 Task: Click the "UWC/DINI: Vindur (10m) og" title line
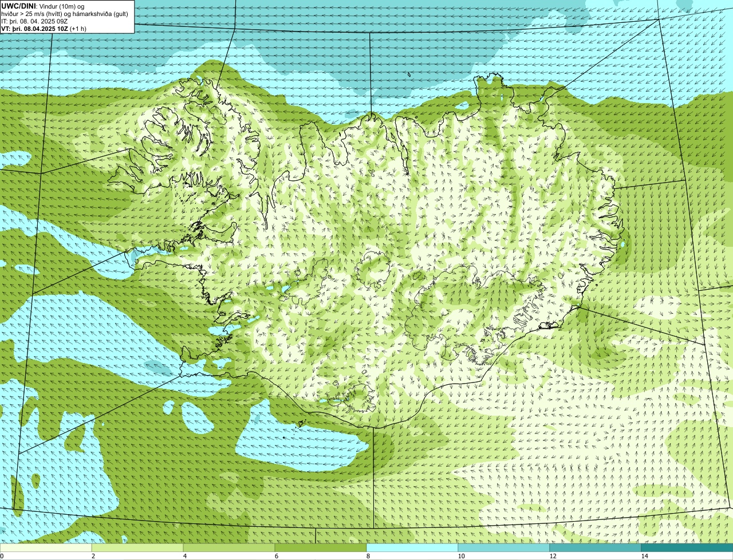tap(43, 6)
